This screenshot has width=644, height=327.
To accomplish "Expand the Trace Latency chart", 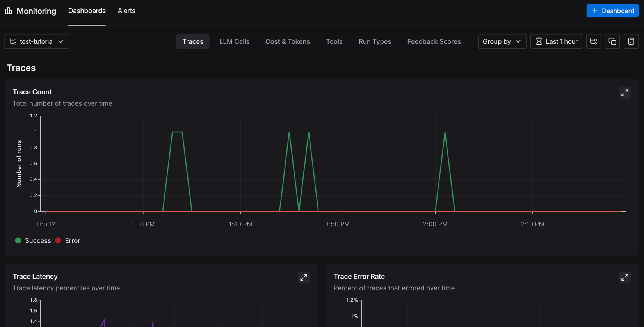I will [304, 277].
